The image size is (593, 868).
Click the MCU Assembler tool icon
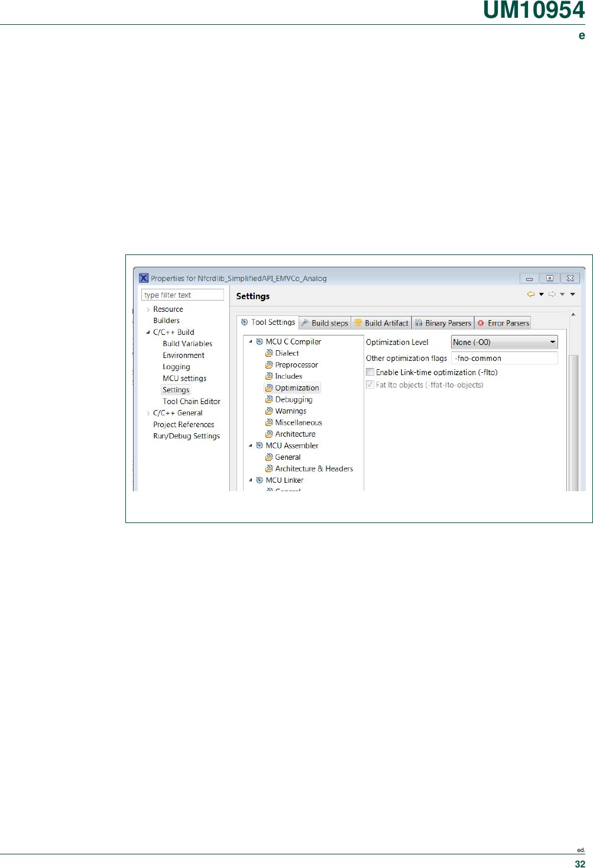coord(260,446)
